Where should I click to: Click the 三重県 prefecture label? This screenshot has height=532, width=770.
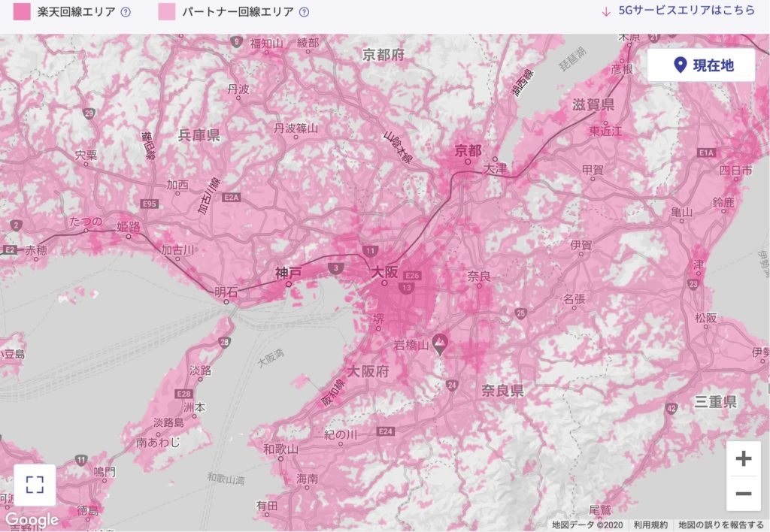716,402
